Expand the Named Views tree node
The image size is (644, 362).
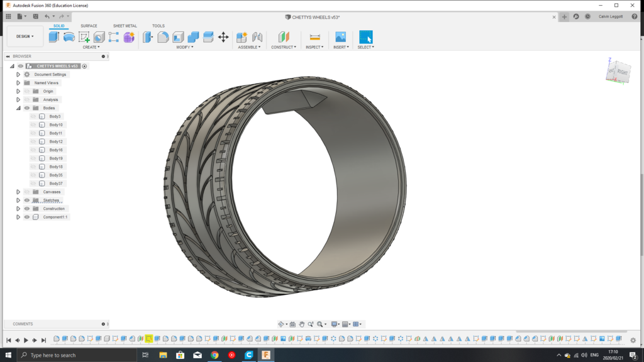coord(18,82)
